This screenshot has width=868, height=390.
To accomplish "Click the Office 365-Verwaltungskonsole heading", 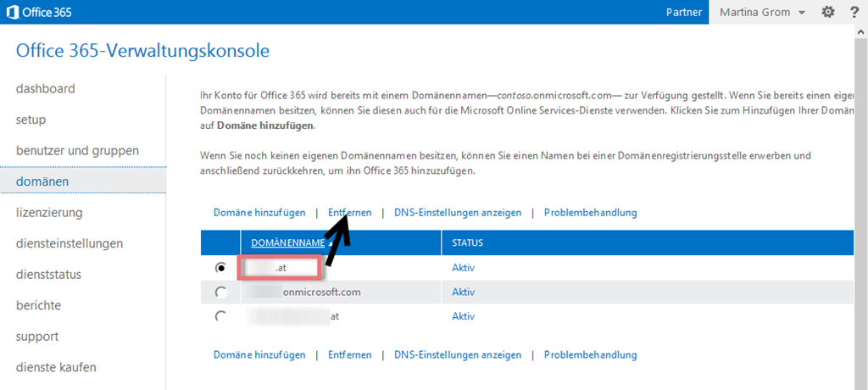I will (x=142, y=51).
